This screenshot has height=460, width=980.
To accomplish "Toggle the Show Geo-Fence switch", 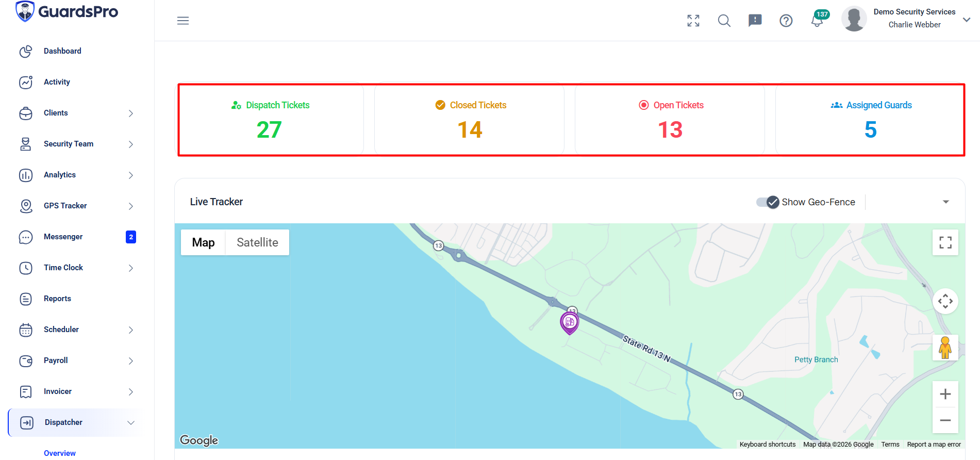I will coord(768,202).
